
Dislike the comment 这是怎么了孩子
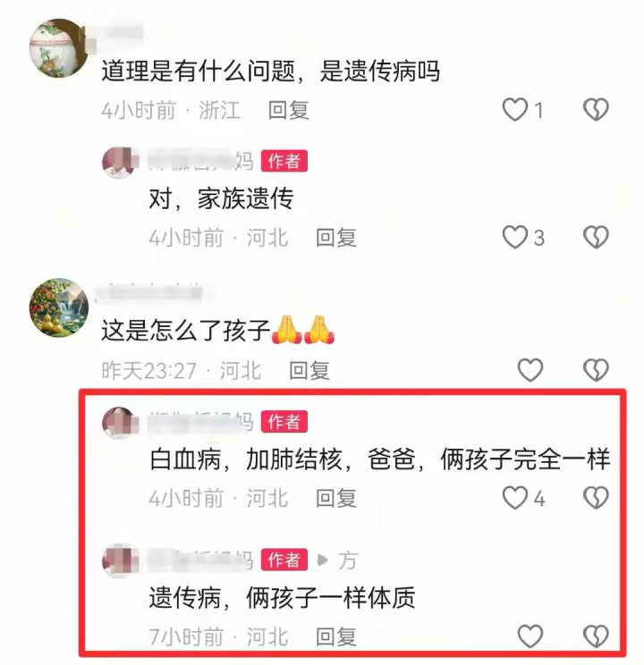596,370
